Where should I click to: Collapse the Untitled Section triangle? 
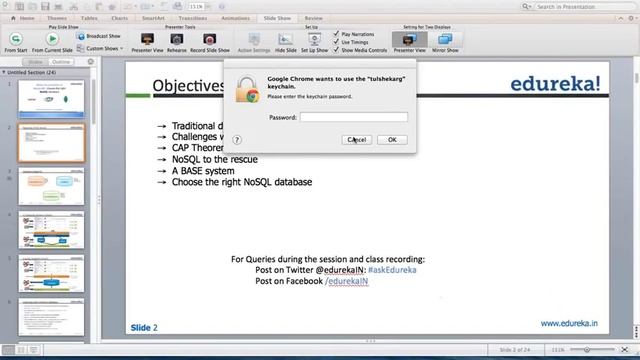4,72
